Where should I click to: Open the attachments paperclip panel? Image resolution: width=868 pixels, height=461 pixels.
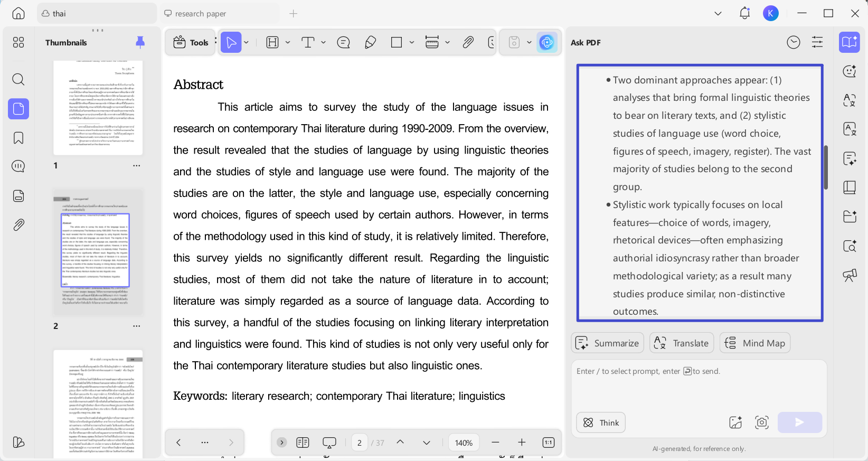point(18,225)
